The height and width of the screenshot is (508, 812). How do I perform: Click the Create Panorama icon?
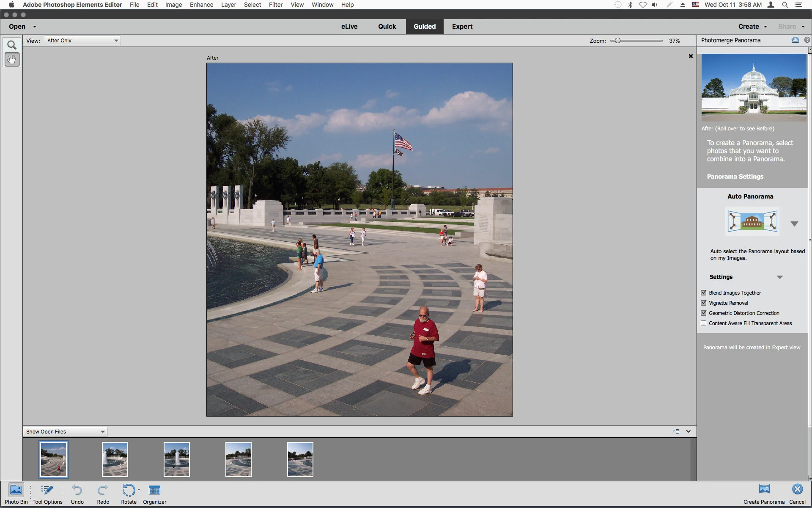(764, 490)
